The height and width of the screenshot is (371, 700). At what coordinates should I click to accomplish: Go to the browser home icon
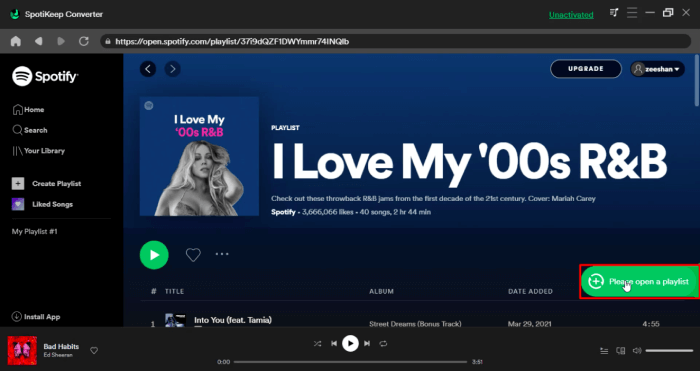16,42
